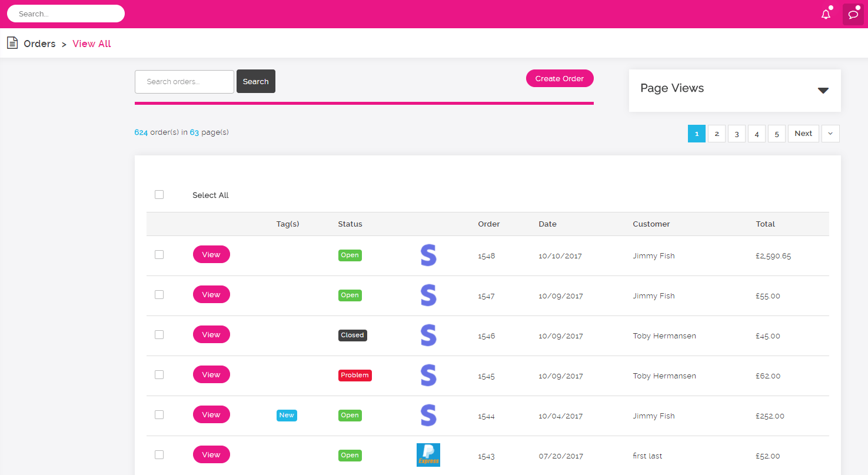The height and width of the screenshot is (475, 868).
Task: Click the date 10/10/2017
Action: [x=561, y=256]
